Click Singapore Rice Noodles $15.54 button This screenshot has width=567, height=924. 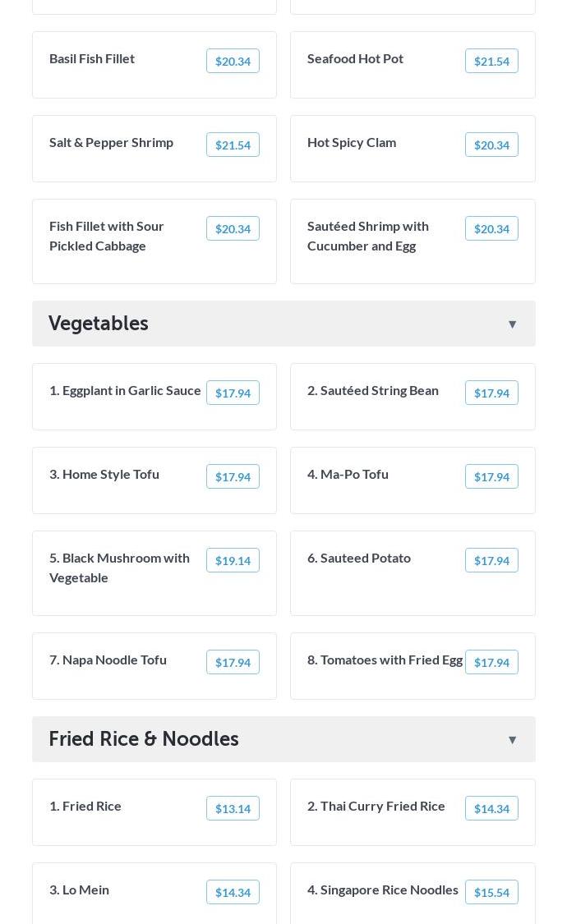point(491,893)
